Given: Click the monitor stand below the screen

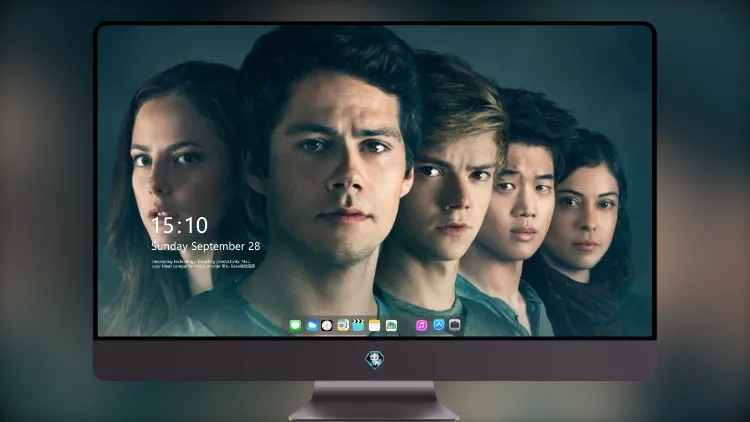Looking at the screenshot, I should coord(374,401).
